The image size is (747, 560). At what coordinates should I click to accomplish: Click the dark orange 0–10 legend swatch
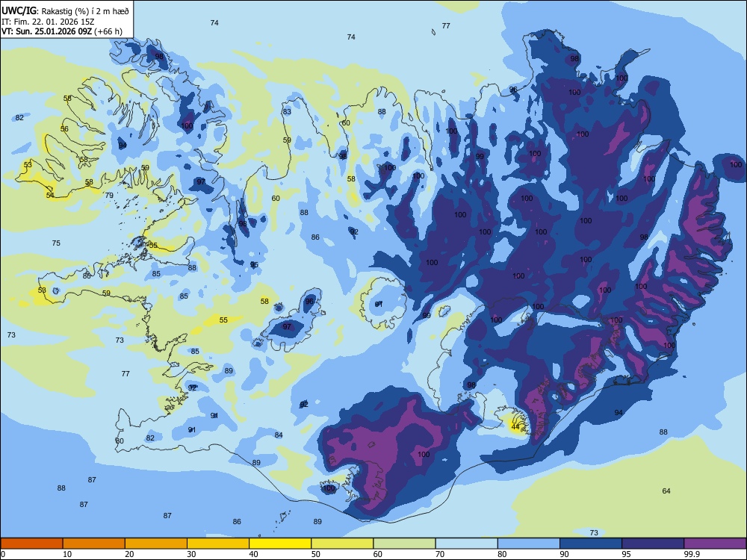tap(31, 544)
